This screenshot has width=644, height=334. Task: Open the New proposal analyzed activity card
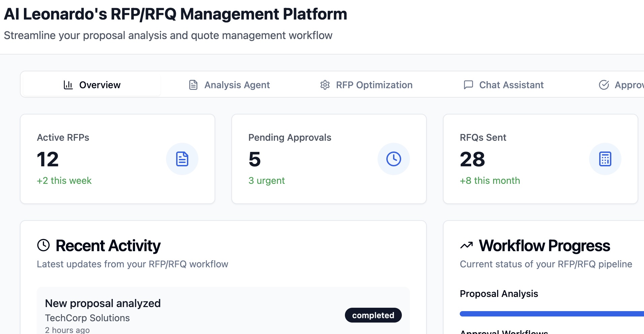pos(103,303)
